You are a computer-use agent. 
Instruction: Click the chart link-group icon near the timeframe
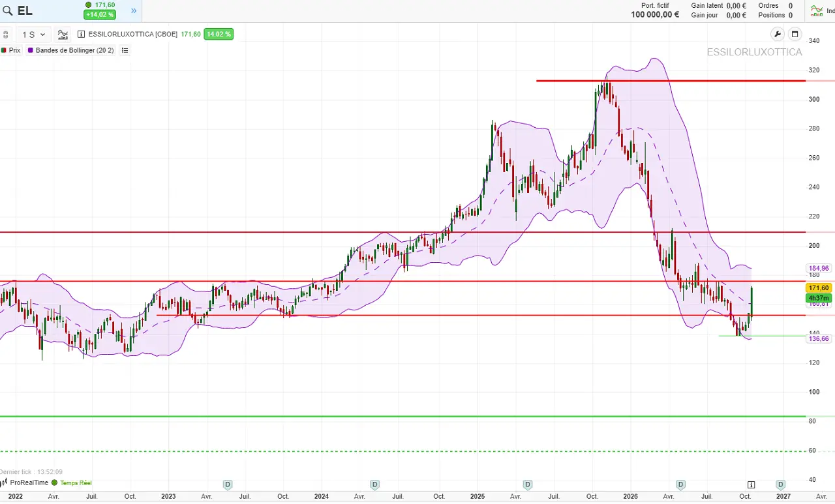click(5, 35)
